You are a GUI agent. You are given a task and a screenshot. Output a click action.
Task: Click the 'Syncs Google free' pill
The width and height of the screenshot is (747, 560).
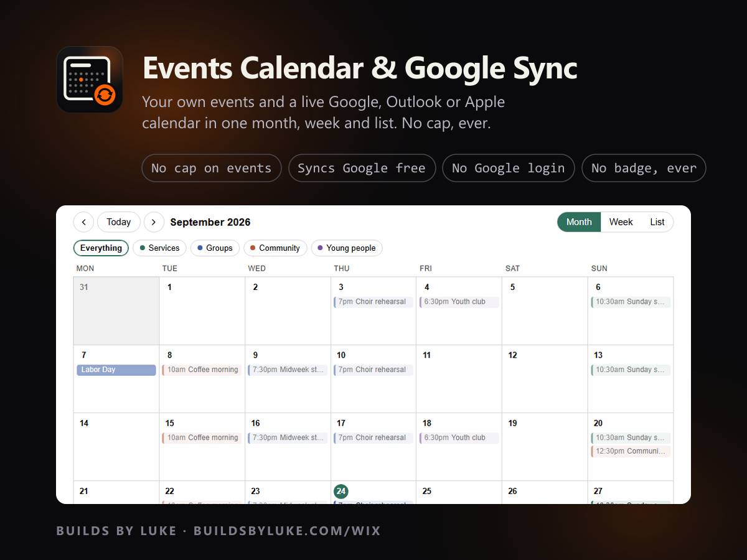pos(362,168)
